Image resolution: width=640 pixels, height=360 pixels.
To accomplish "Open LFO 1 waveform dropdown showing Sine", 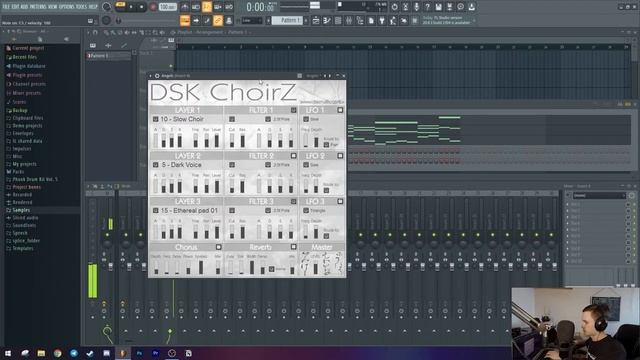I will tap(306, 119).
